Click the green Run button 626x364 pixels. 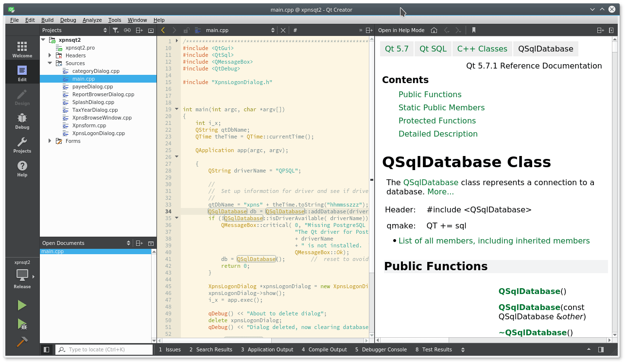(22, 305)
